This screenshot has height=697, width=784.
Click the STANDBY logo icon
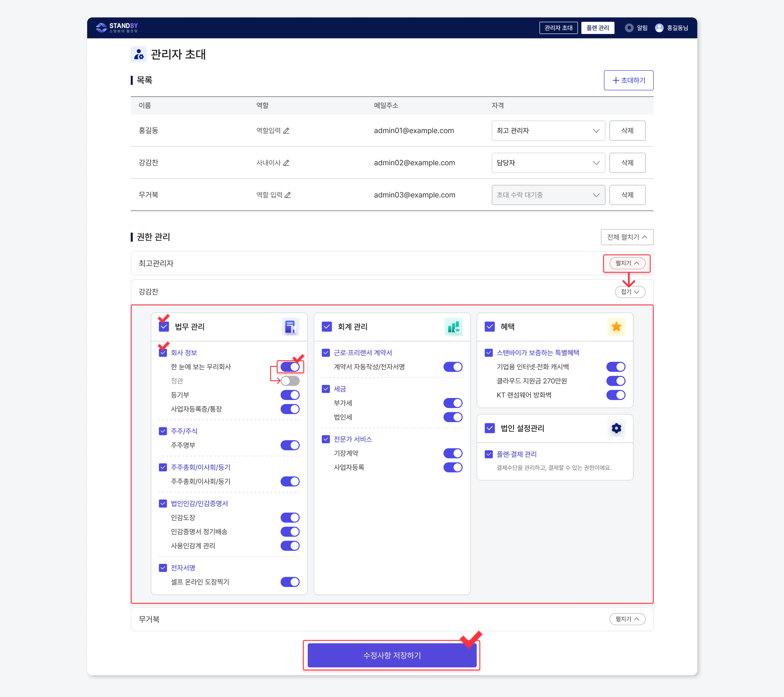[x=101, y=28]
